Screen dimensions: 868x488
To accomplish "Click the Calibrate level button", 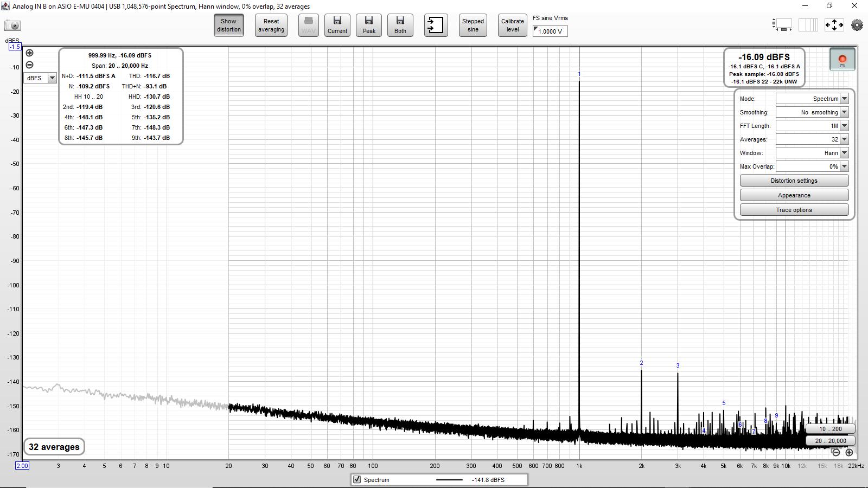I will (x=513, y=25).
